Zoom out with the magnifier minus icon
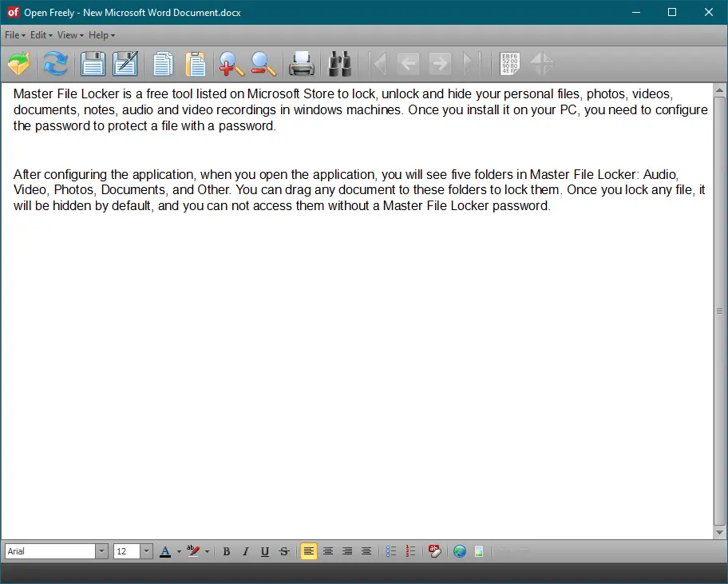The image size is (728, 584). pyautogui.click(x=263, y=64)
